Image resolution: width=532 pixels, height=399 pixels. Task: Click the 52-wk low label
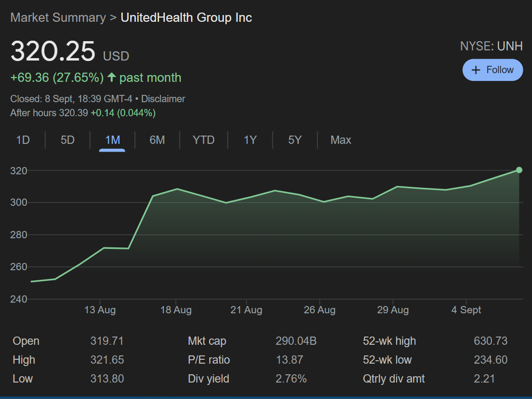click(387, 360)
